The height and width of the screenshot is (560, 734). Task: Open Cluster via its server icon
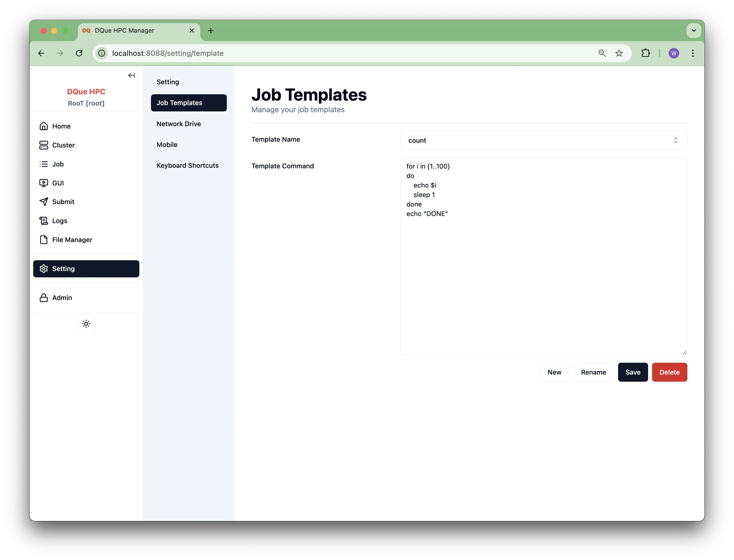pos(44,145)
